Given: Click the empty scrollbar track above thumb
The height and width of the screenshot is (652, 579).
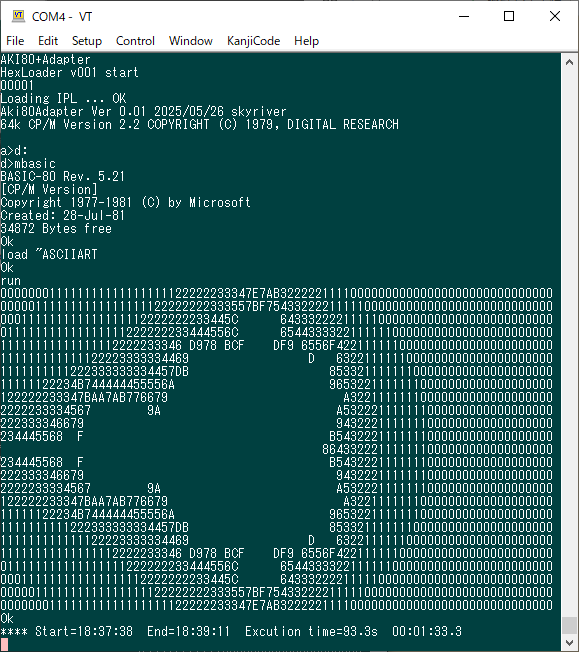Looking at the screenshot, I should coord(569,343).
